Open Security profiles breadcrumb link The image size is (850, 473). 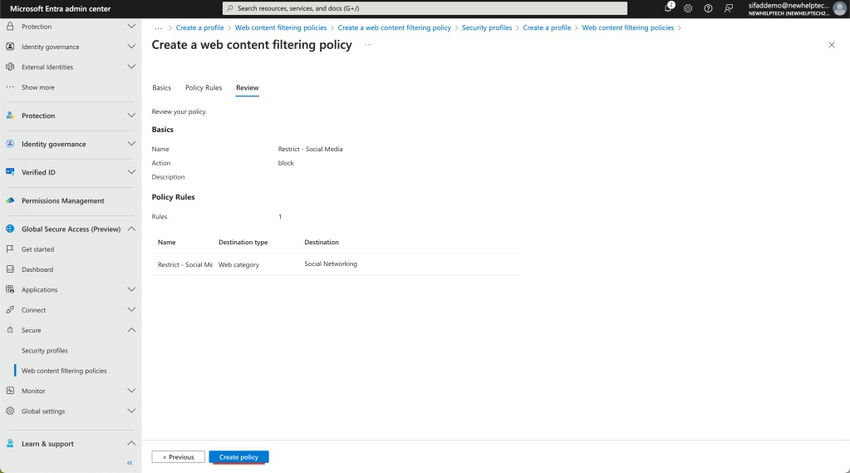click(487, 28)
